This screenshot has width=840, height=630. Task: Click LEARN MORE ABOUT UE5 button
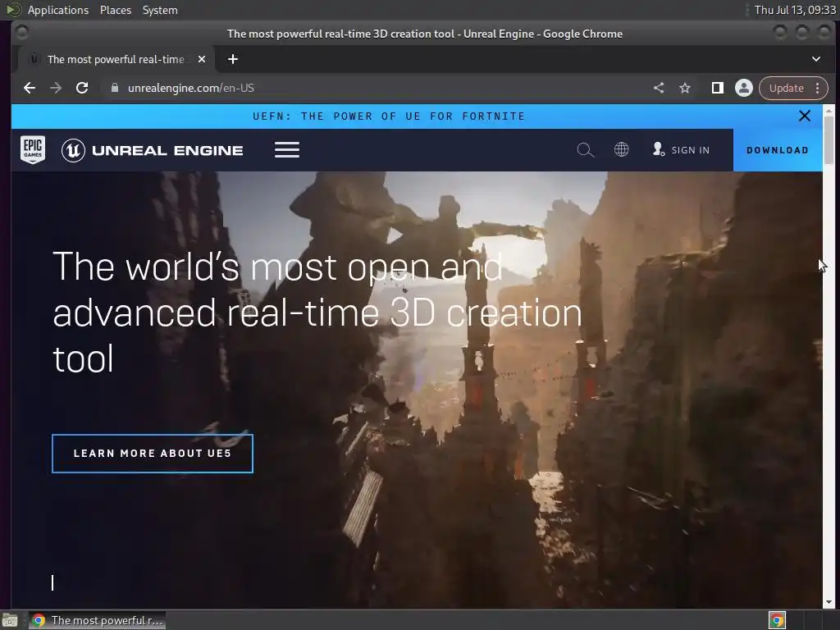(153, 454)
